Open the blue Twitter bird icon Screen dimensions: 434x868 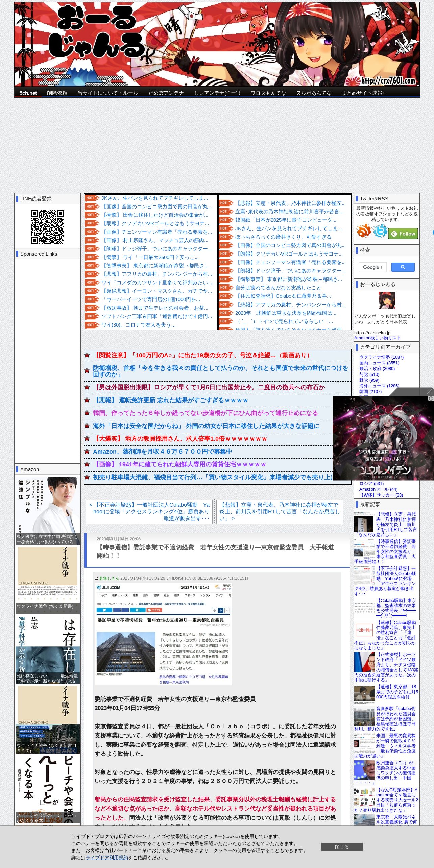point(380,231)
